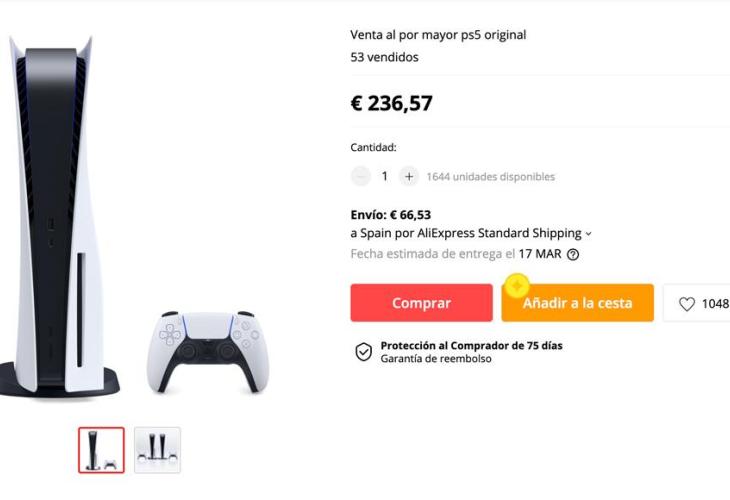Click the heart wishlist icon

(686, 304)
